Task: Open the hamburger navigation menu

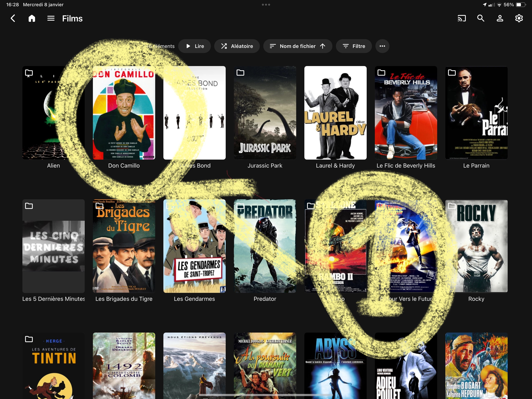Action: pos(51,18)
